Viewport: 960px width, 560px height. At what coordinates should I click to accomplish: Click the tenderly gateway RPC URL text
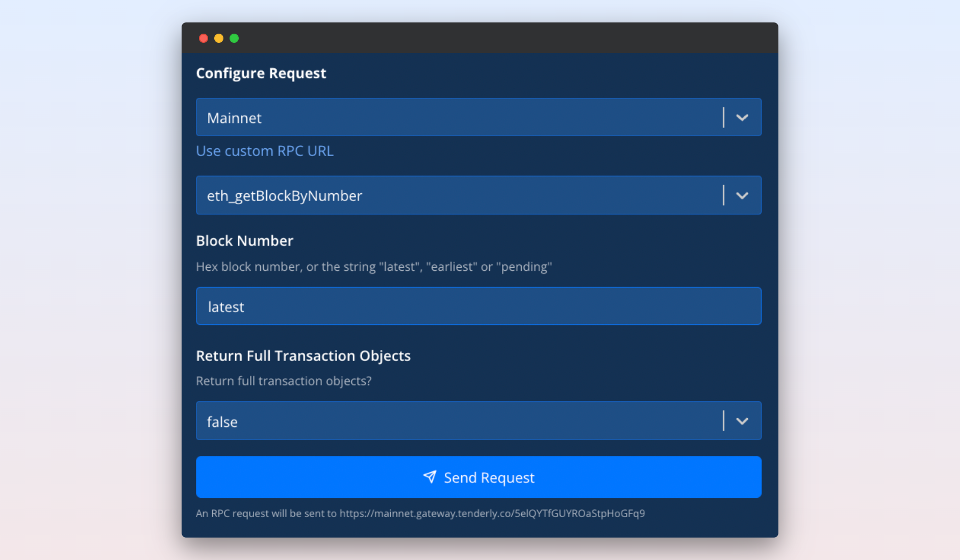pos(492,514)
